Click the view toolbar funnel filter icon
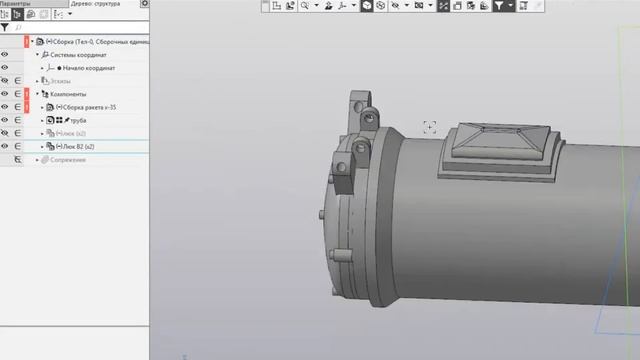640x360 pixels. (499, 6)
